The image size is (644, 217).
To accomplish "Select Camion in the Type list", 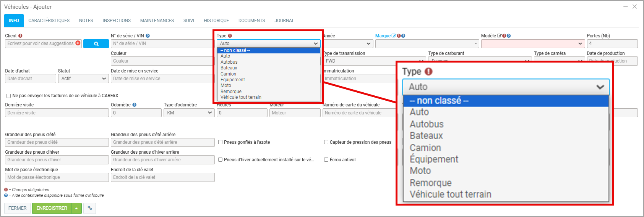I will (228, 74).
